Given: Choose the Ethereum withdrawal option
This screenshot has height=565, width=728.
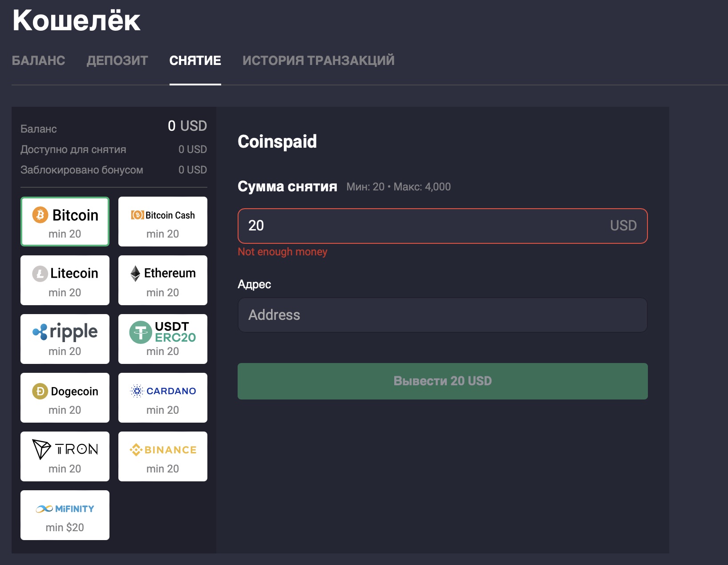Looking at the screenshot, I should (x=163, y=280).
